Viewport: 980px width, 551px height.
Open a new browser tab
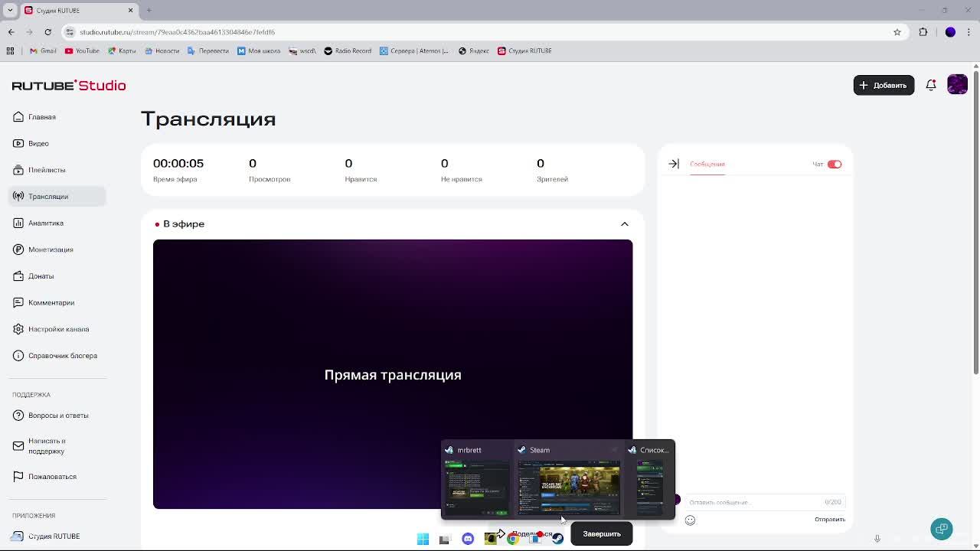point(149,10)
